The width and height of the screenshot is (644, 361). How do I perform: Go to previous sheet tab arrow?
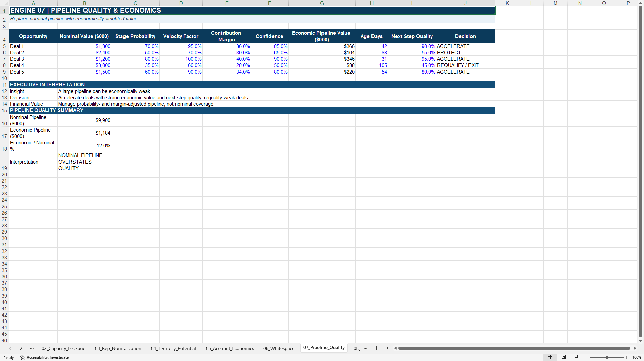pos(10,348)
